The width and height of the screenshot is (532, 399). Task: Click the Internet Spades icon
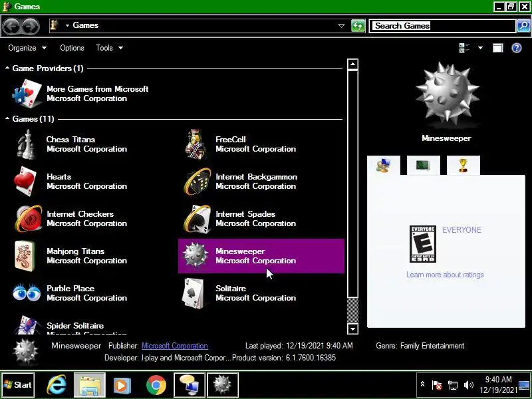tap(197, 219)
